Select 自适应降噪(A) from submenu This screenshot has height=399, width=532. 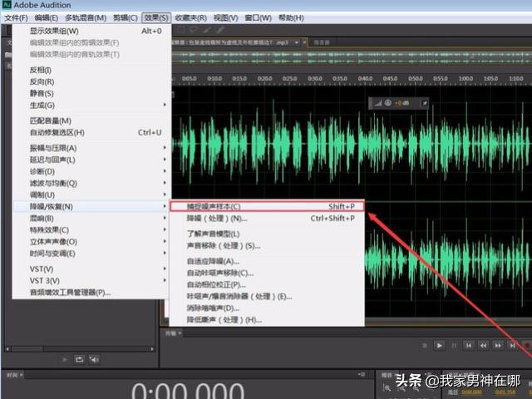(213, 261)
